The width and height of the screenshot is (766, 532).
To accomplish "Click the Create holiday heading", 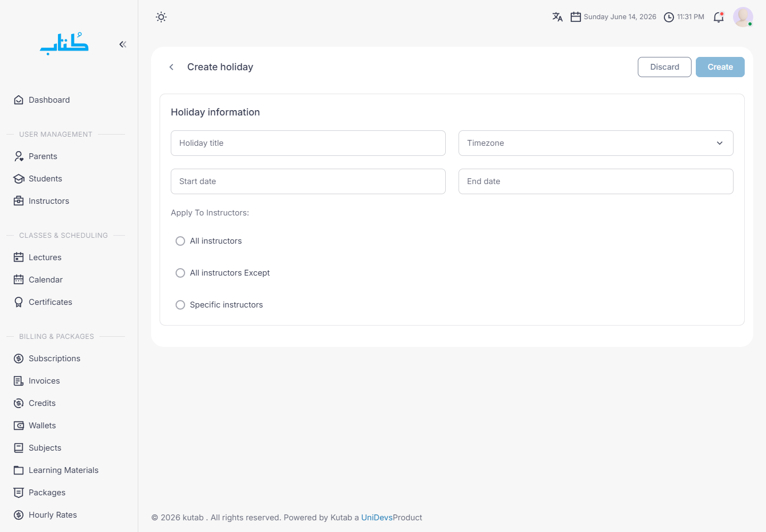I will 220,67.
